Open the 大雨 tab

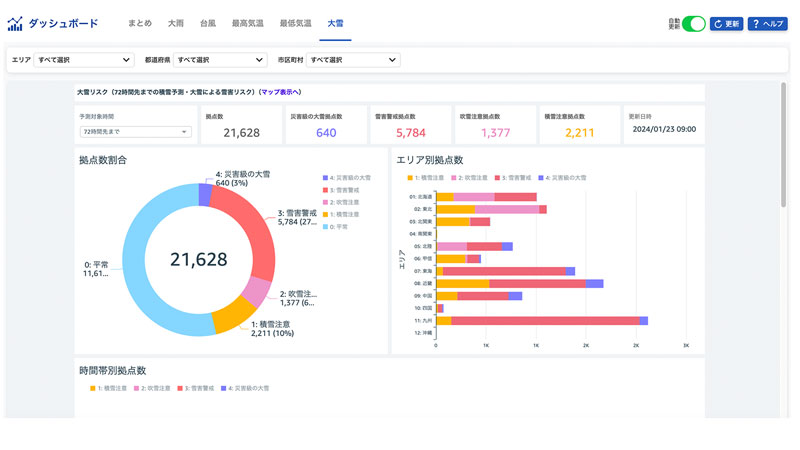pos(176,23)
